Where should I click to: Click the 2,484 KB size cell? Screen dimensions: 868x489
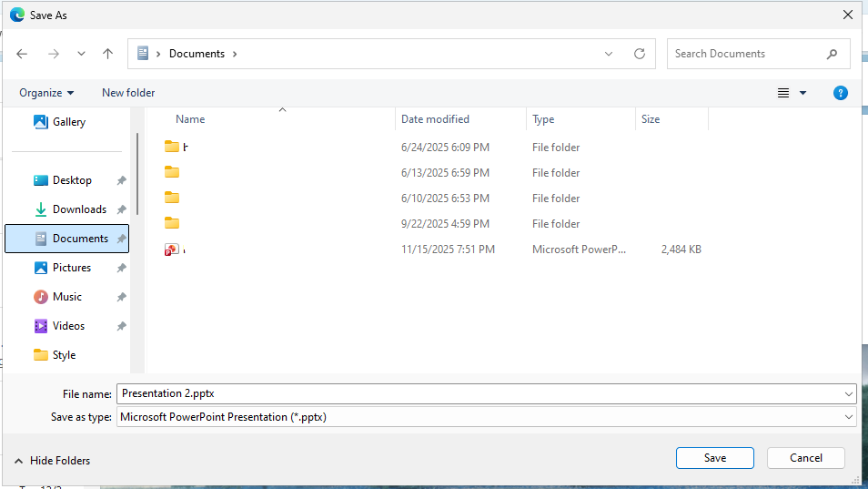pos(681,250)
